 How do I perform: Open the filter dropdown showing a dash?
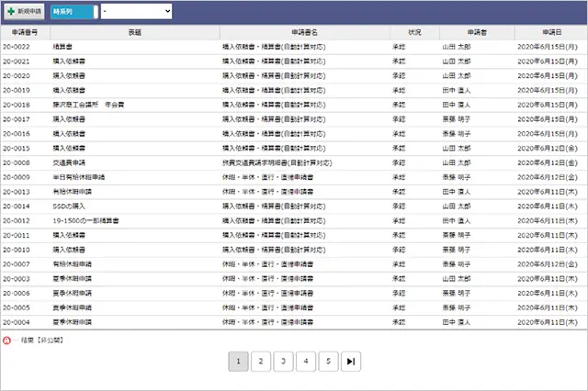point(136,10)
